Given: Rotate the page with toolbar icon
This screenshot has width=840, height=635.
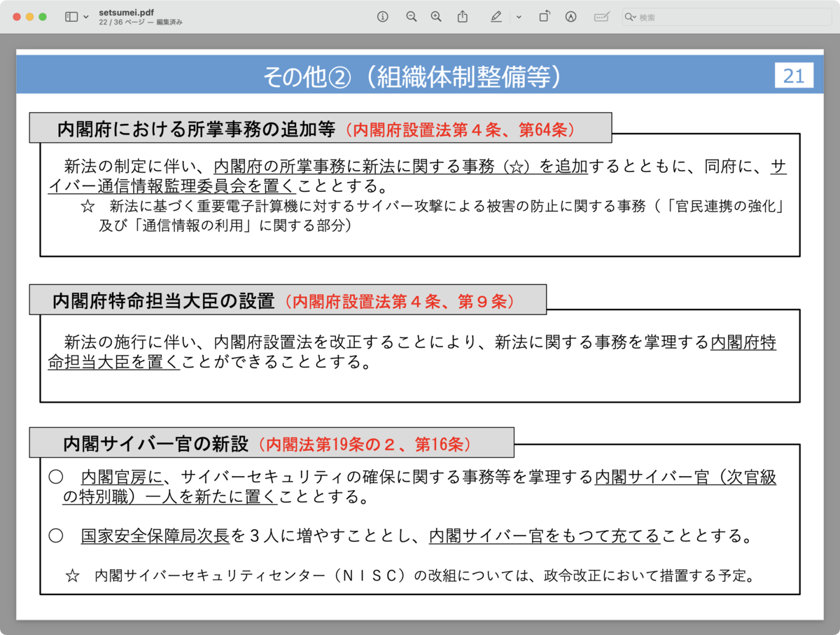Looking at the screenshot, I should click(544, 17).
